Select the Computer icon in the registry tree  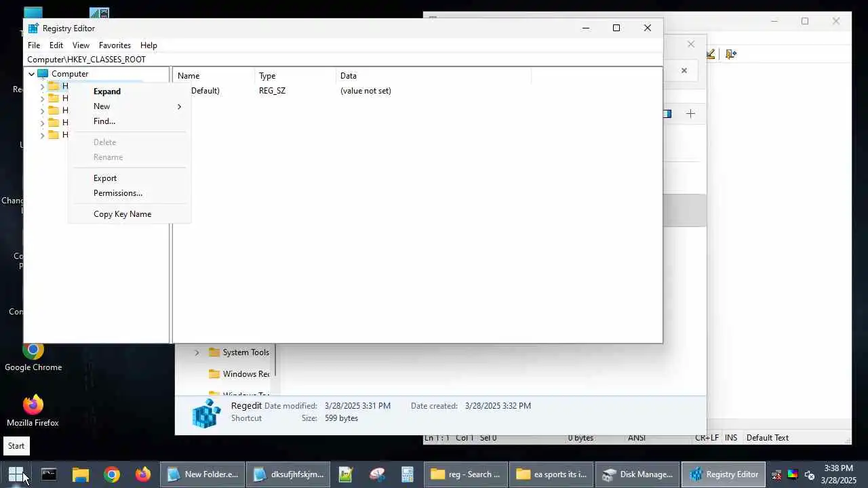43,74
